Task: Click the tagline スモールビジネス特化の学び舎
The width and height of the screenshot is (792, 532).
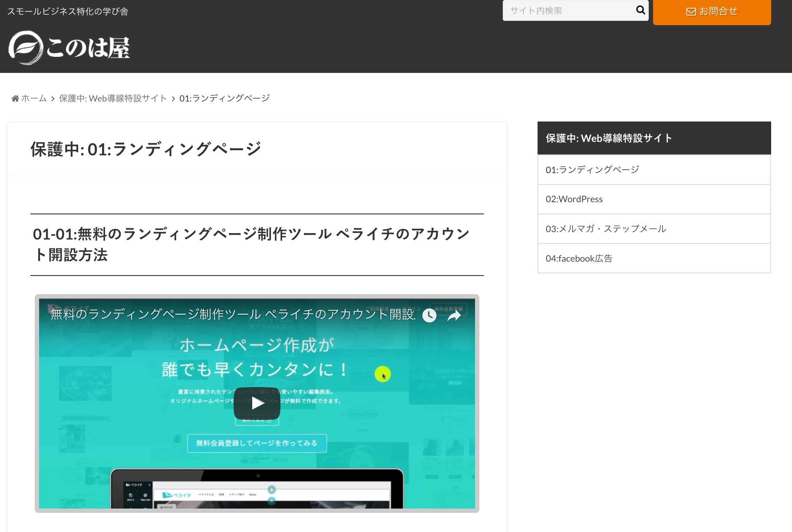Action: [x=68, y=11]
